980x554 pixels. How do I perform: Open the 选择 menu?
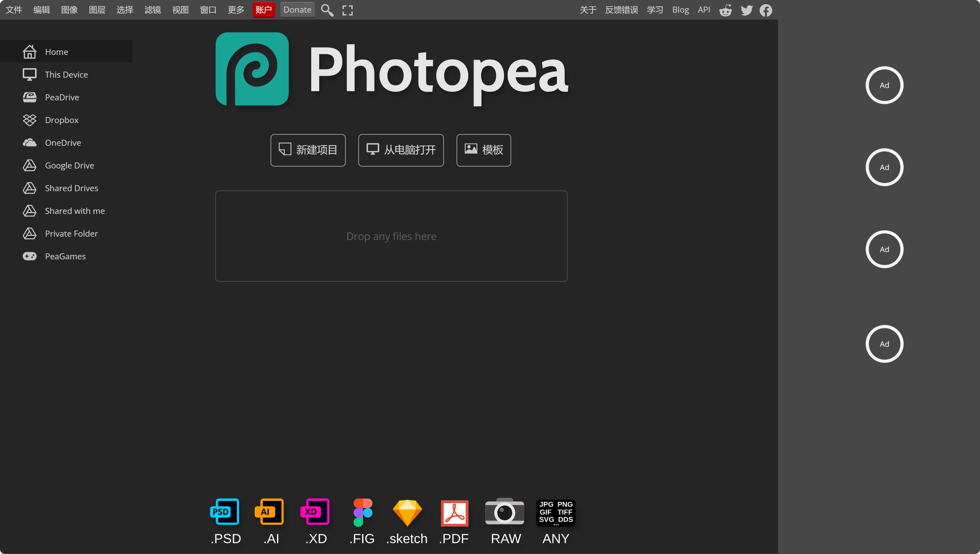(125, 10)
